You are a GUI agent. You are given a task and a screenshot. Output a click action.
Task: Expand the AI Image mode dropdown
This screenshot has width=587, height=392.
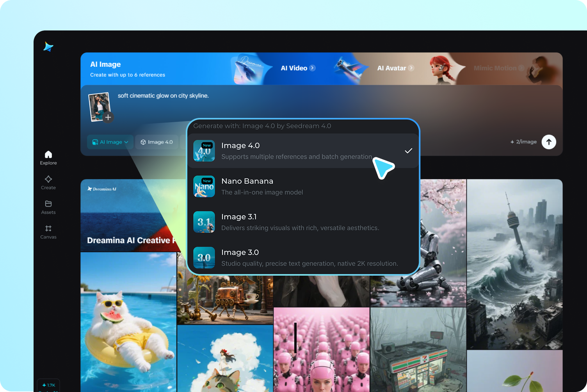point(110,142)
